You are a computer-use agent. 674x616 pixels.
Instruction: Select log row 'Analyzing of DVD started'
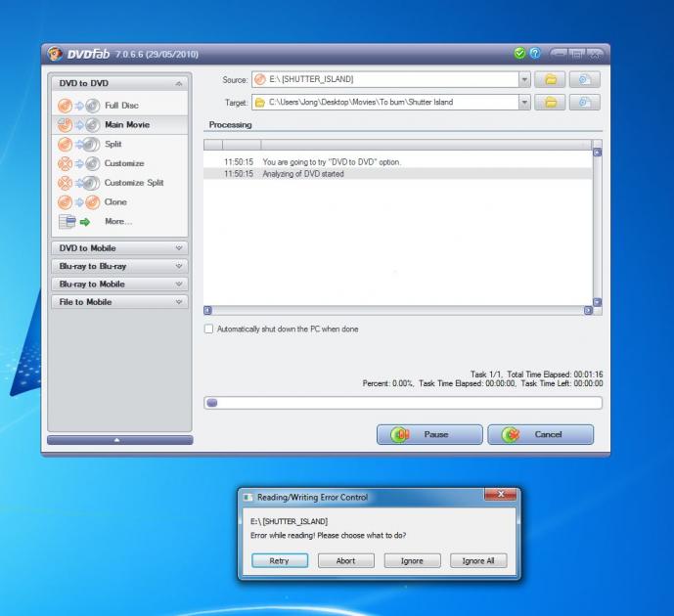pos(397,174)
